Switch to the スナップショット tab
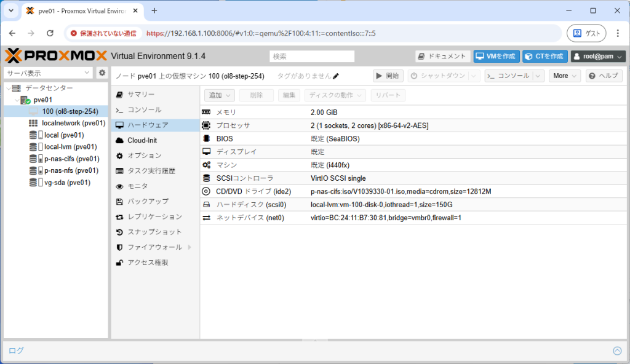This screenshot has height=364, width=630. point(154,232)
